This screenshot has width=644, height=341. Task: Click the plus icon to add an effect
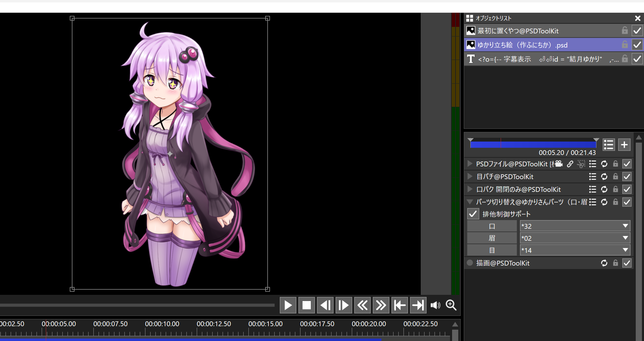tap(624, 145)
